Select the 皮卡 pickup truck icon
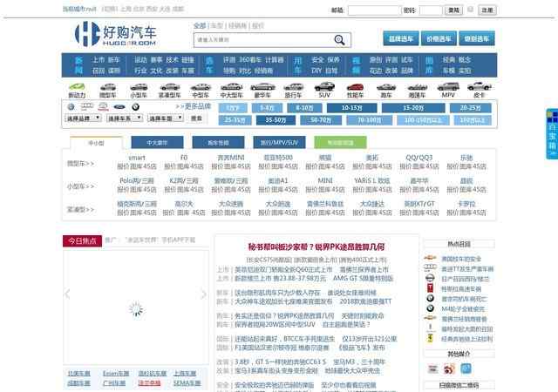Viewport: 558px width, 392px height. click(478, 89)
